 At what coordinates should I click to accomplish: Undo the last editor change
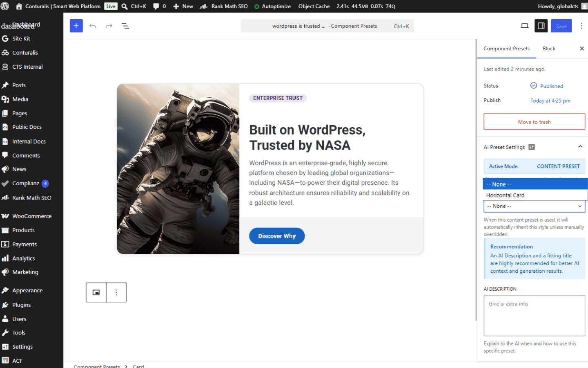coord(93,26)
